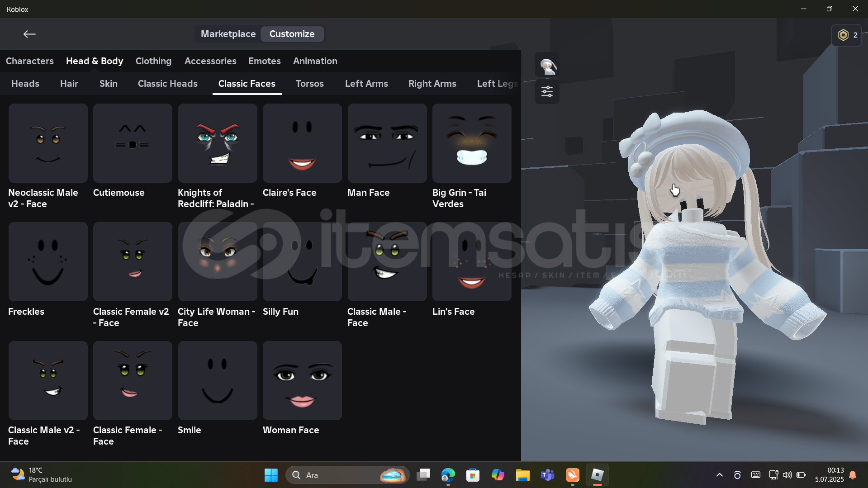868x488 pixels.
Task: Open Microsoft Store from the taskbar
Action: 473,475
